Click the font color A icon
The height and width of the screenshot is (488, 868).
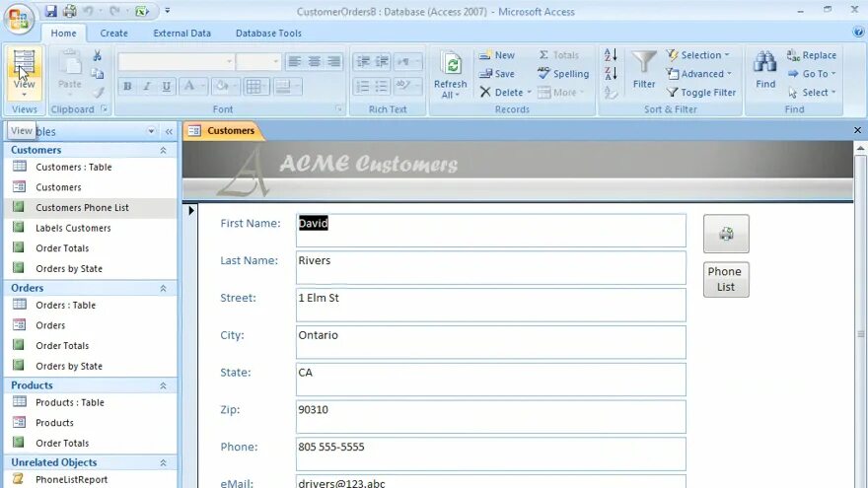pos(189,87)
